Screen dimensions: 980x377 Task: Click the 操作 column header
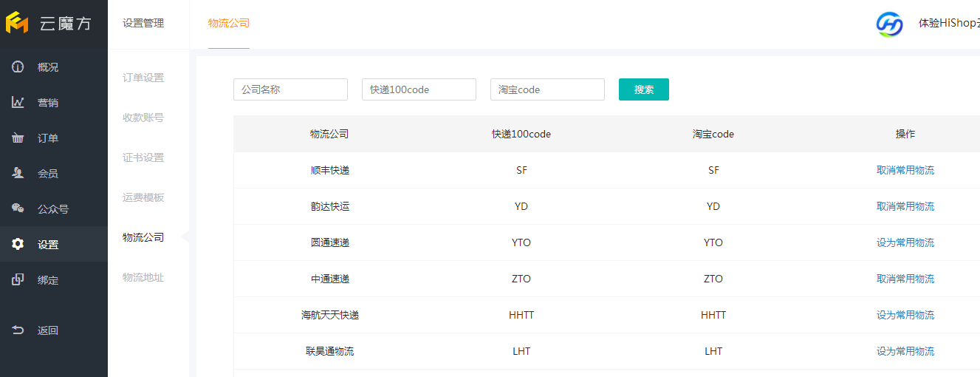(905, 134)
